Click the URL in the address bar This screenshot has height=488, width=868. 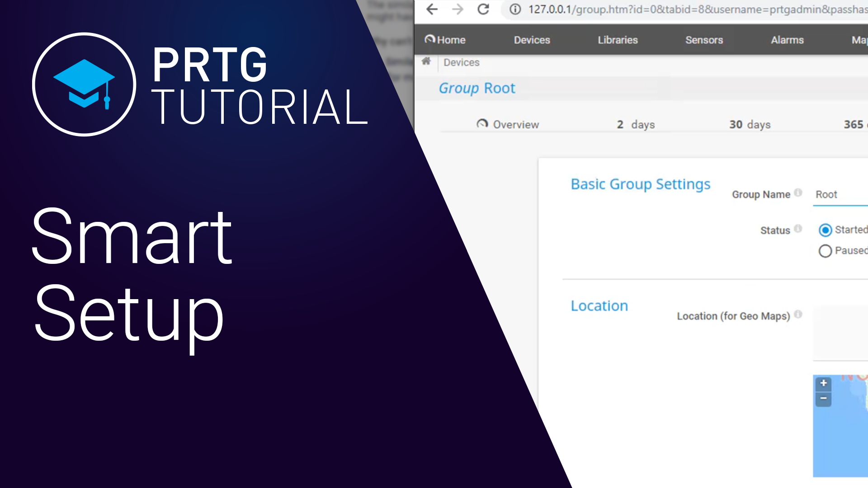tap(698, 9)
